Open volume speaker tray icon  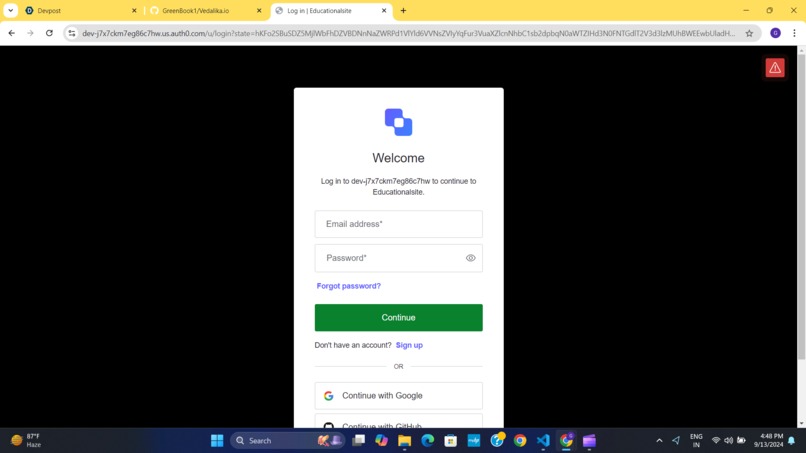point(728,441)
